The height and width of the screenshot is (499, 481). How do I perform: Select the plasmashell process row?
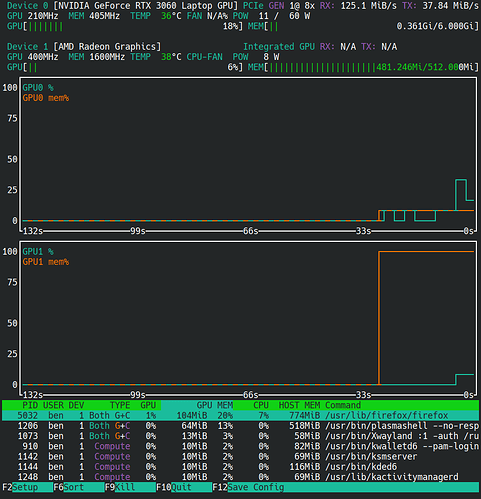point(240,426)
